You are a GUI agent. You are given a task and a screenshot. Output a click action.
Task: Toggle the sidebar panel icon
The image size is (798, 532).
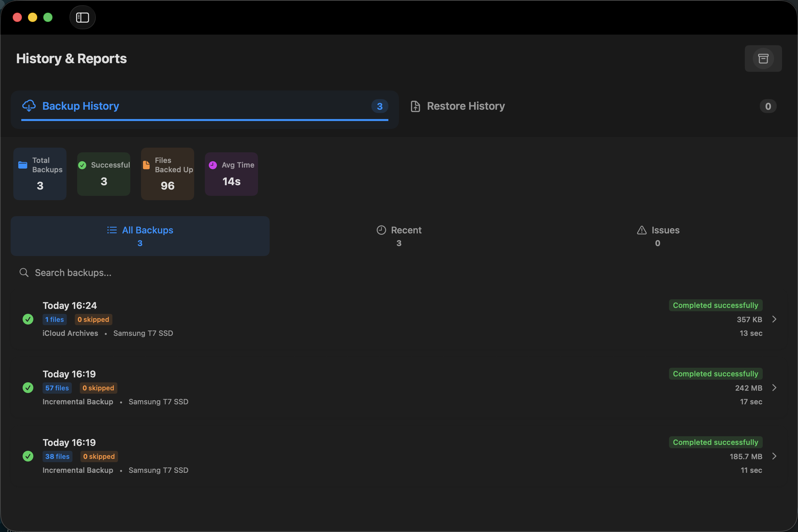[82, 17]
